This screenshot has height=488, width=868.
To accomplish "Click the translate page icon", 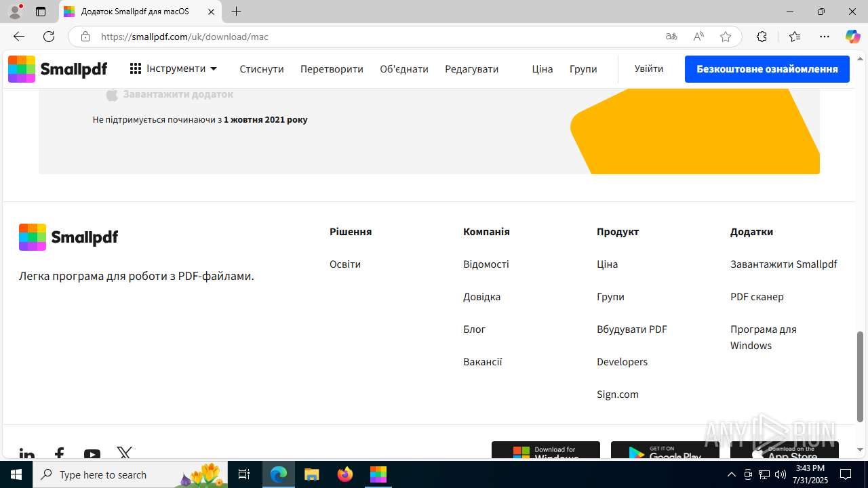I will point(671,37).
